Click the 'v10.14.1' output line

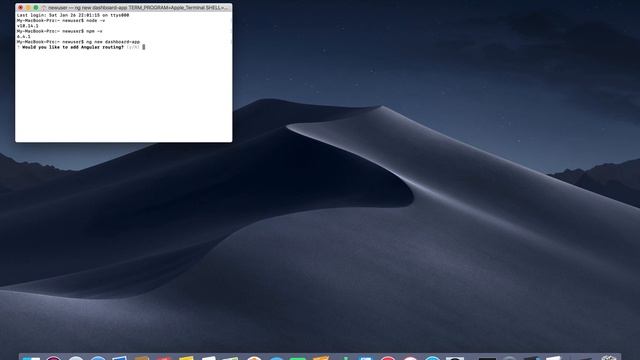[28, 26]
